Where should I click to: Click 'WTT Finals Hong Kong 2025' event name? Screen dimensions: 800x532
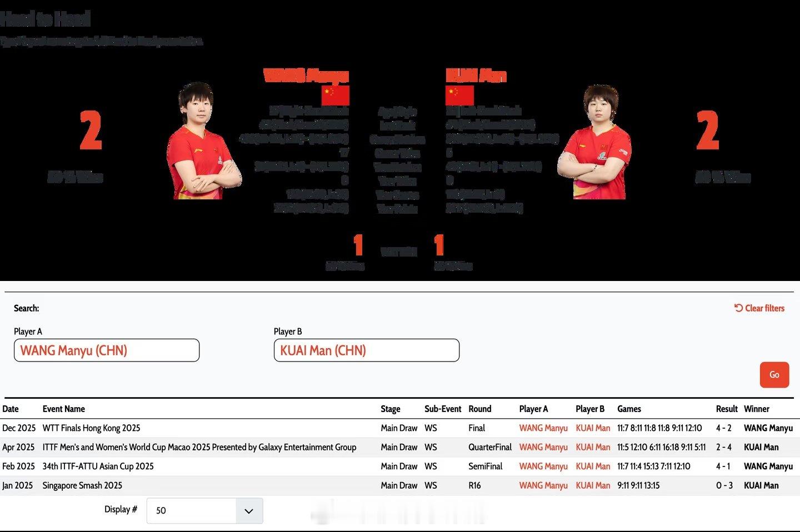(x=91, y=428)
